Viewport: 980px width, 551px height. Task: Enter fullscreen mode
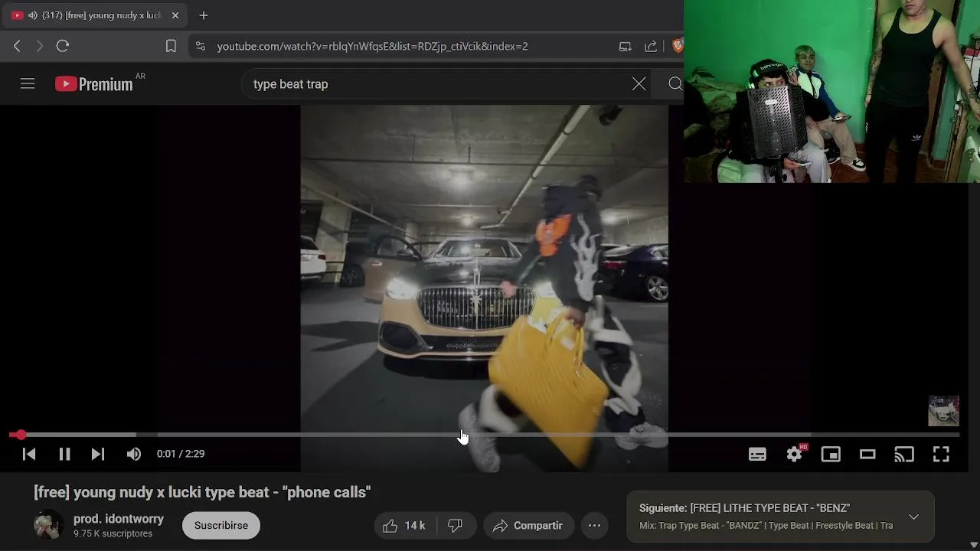pos(941,454)
